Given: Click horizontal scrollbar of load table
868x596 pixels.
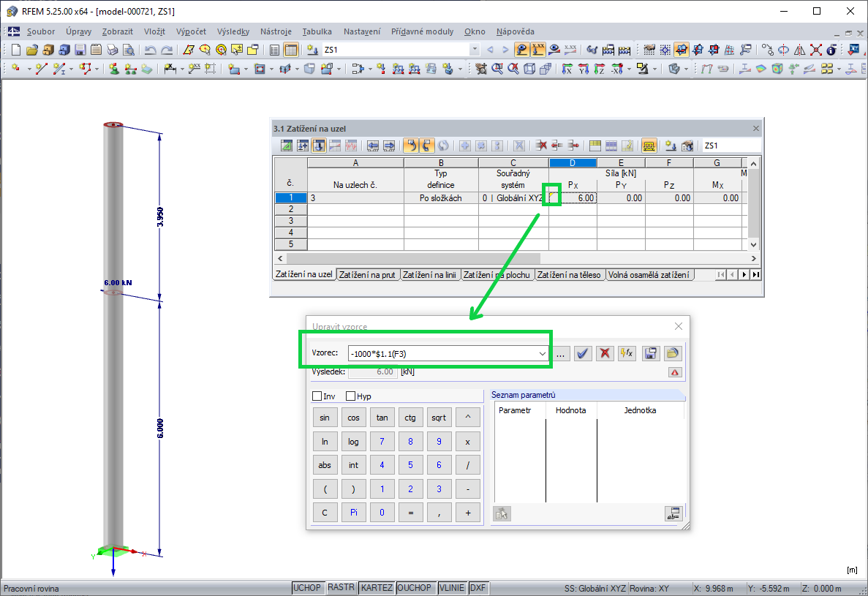Looking at the screenshot, I should point(413,258).
